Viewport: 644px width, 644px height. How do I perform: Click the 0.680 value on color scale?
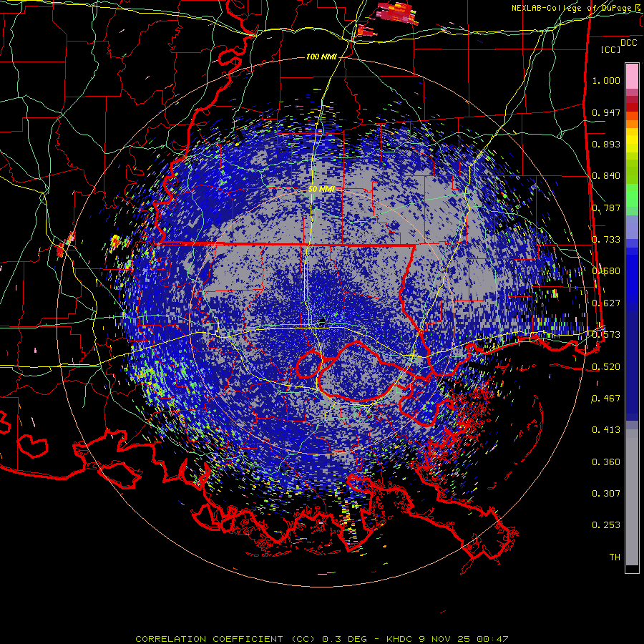[606, 271]
